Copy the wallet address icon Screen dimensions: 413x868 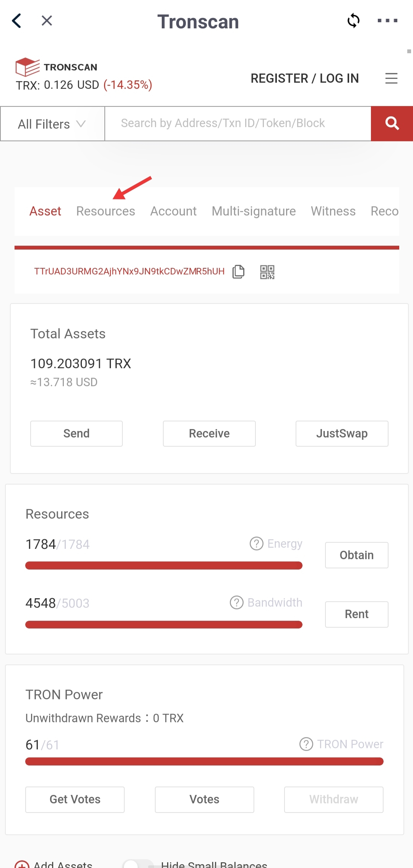pyautogui.click(x=238, y=272)
